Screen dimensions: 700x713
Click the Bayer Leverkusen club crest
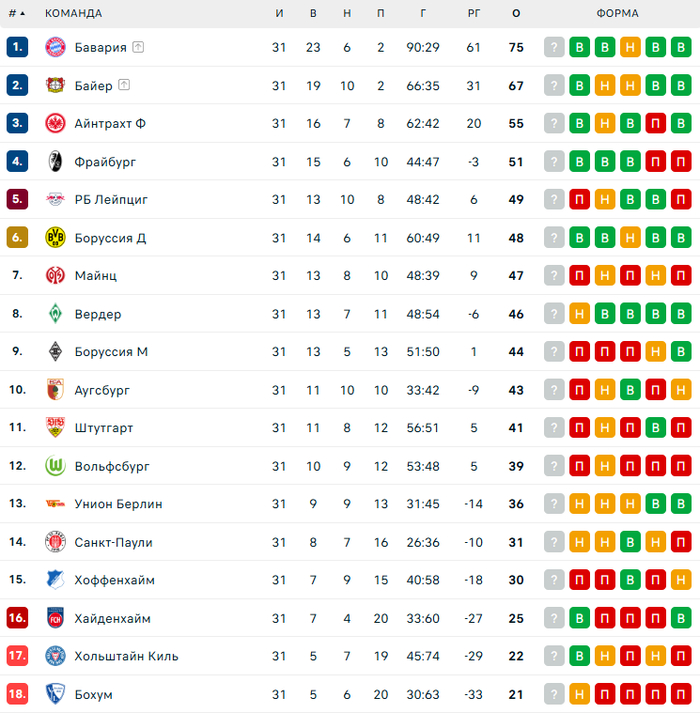pos(55,85)
